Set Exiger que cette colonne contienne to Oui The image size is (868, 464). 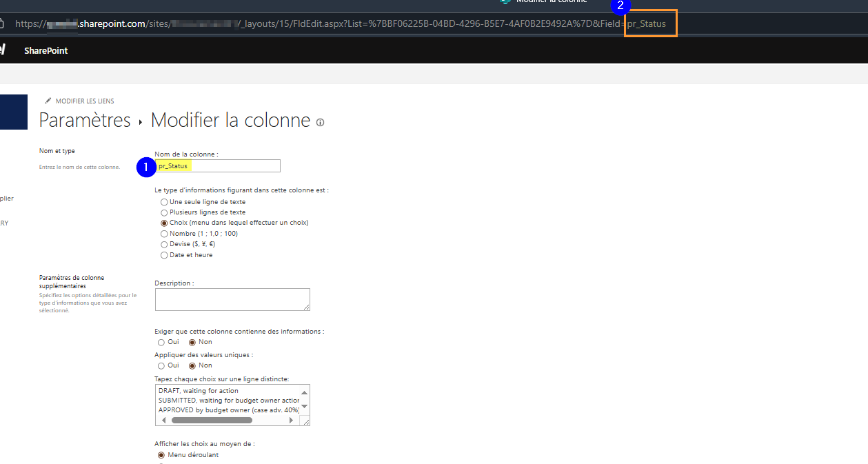[x=161, y=342]
